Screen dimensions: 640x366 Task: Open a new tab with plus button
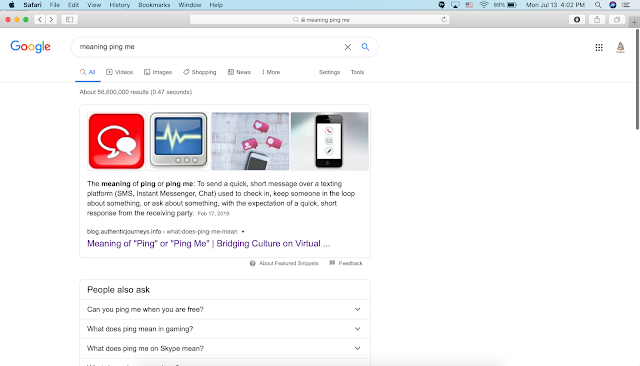pos(634,22)
